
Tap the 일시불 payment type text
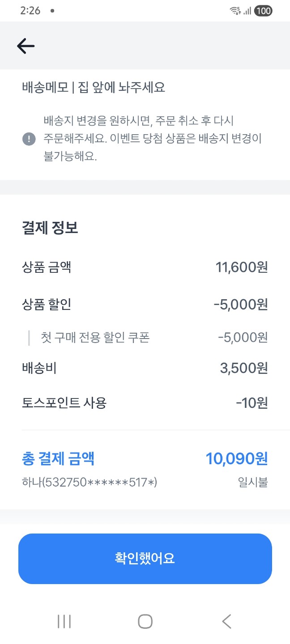(253, 483)
